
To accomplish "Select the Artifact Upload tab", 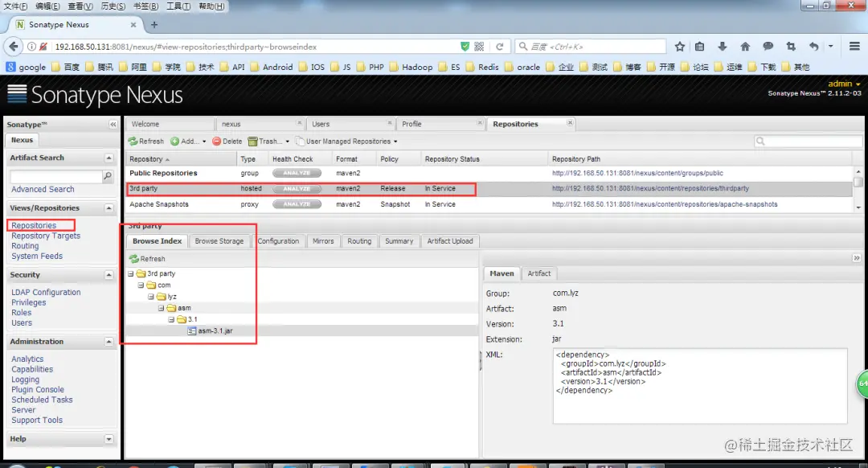I will click(x=450, y=241).
